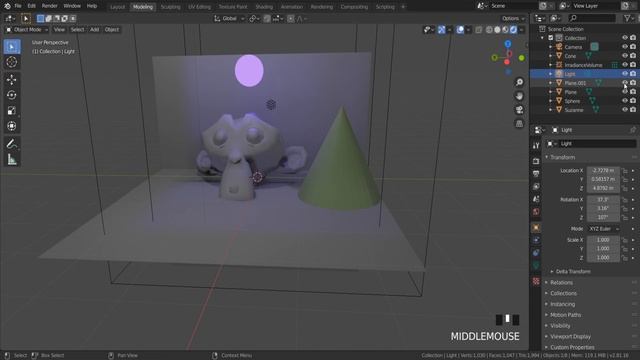Disable Suzanne in renders camera icon
The height and width of the screenshot is (360, 640).
pyautogui.click(x=633, y=110)
